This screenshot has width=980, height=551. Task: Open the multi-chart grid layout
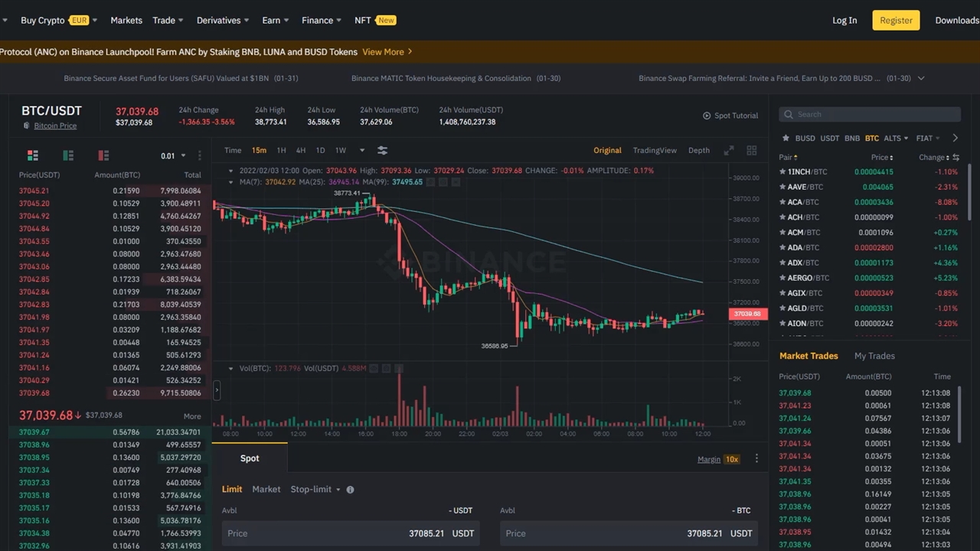pos(752,150)
